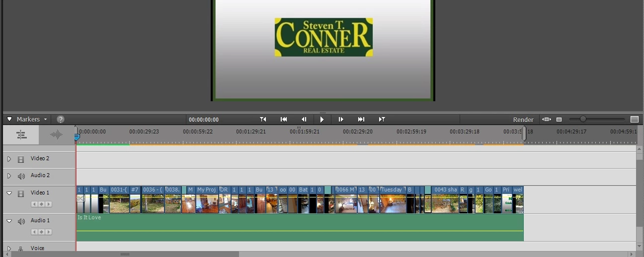Screen dimensions: 644x257
Task: Click the horizontal scrollbar right arrow
Action: click(x=632, y=255)
